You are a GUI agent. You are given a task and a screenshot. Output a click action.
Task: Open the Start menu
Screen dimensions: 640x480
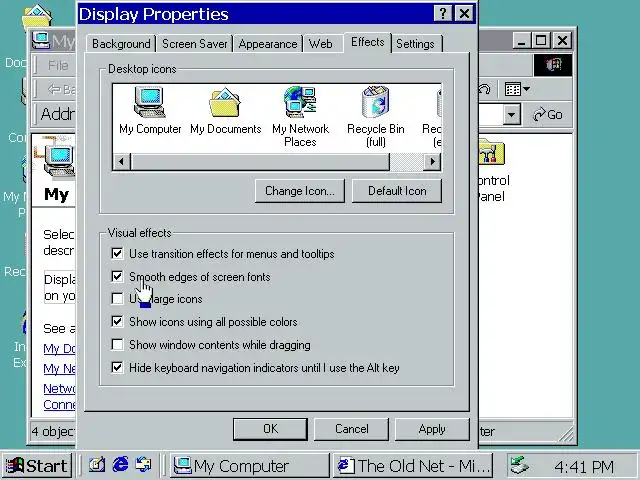[36, 465]
